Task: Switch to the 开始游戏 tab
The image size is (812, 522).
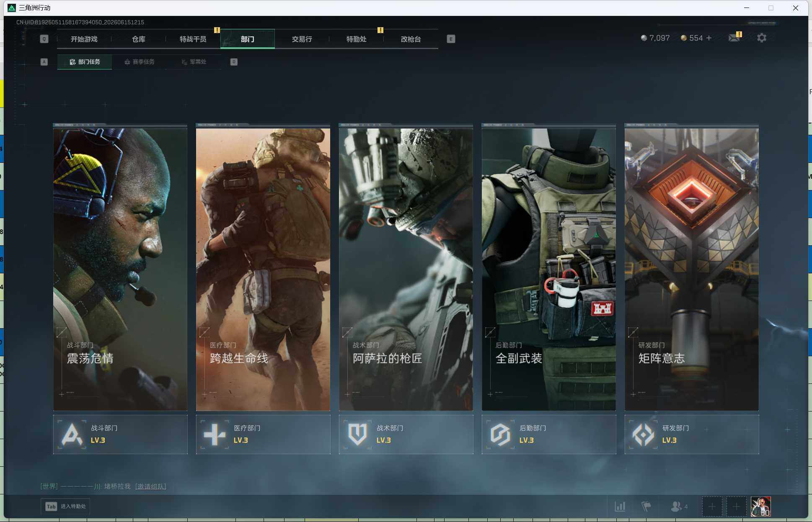Action: pos(84,39)
